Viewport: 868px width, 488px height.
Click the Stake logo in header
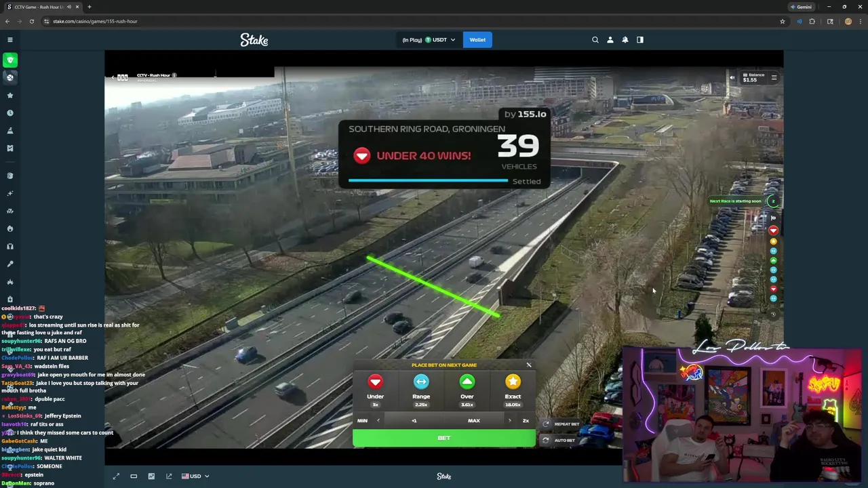click(254, 40)
